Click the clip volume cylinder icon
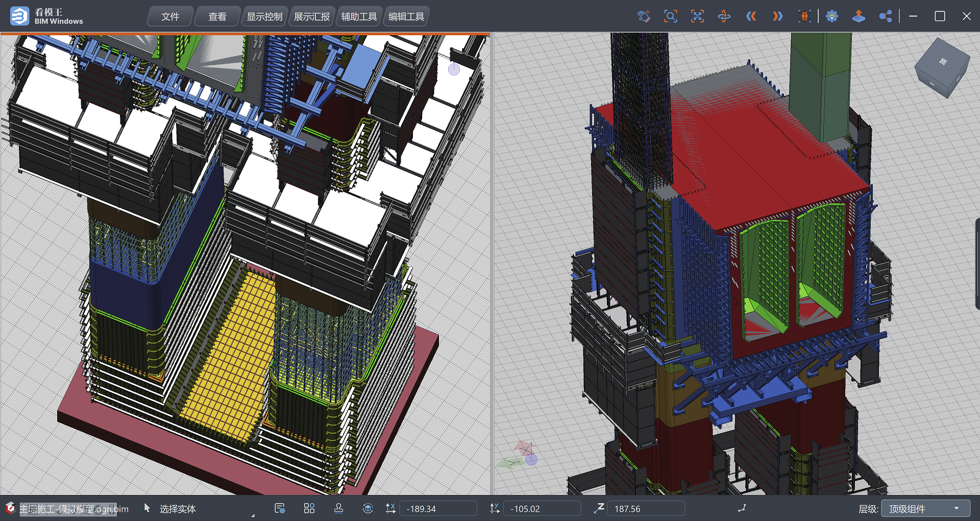This screenshot has height=521, width=980. [x=804, y=16]
